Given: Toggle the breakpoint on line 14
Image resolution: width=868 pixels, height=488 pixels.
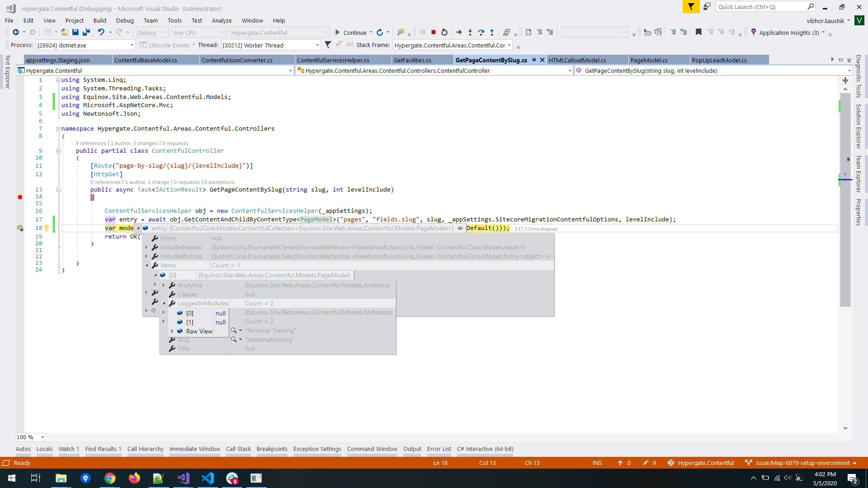Looking at the screenshot, I should 20,197.
